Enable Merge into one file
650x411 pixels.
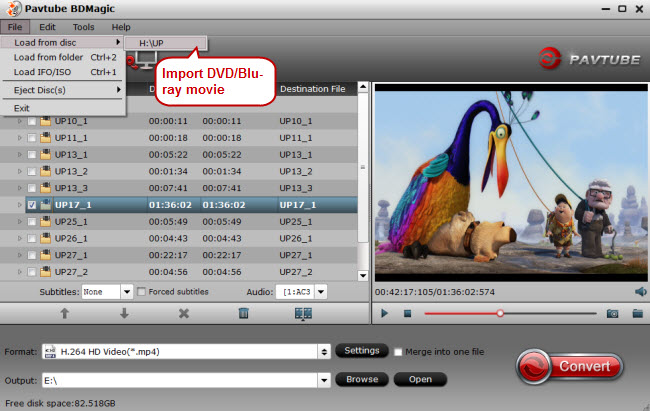(398, 352)
